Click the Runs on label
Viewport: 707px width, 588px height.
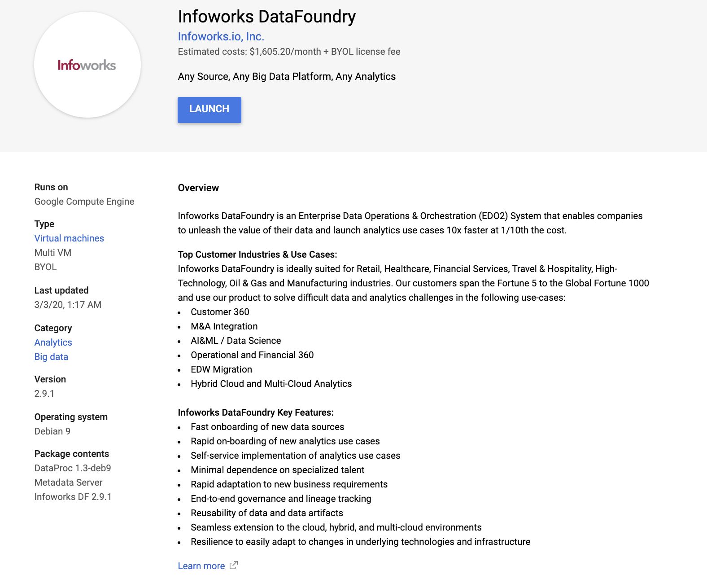click(x=51, y=187)
